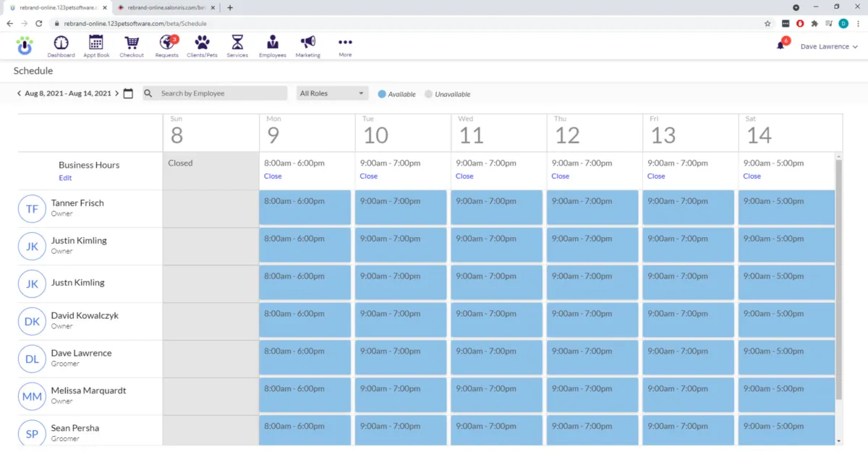Click the Checkout cart icon
The height and width of the screenshot is (470, 868).
pyautogui.click(x=132, y=43)
